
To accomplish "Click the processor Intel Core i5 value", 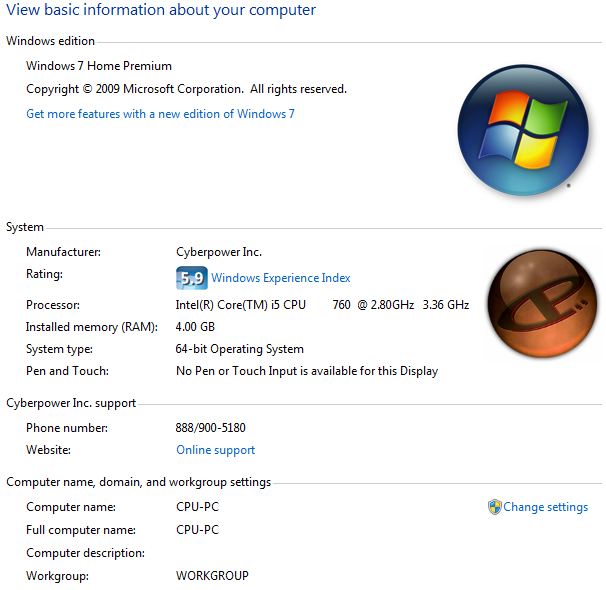I will click(x=322, y=305).
